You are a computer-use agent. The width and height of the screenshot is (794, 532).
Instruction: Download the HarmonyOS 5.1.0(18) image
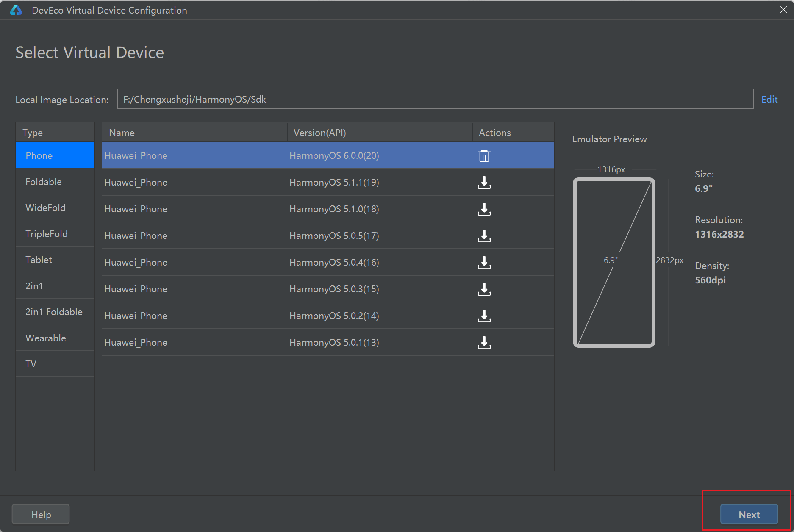point(484,209)
